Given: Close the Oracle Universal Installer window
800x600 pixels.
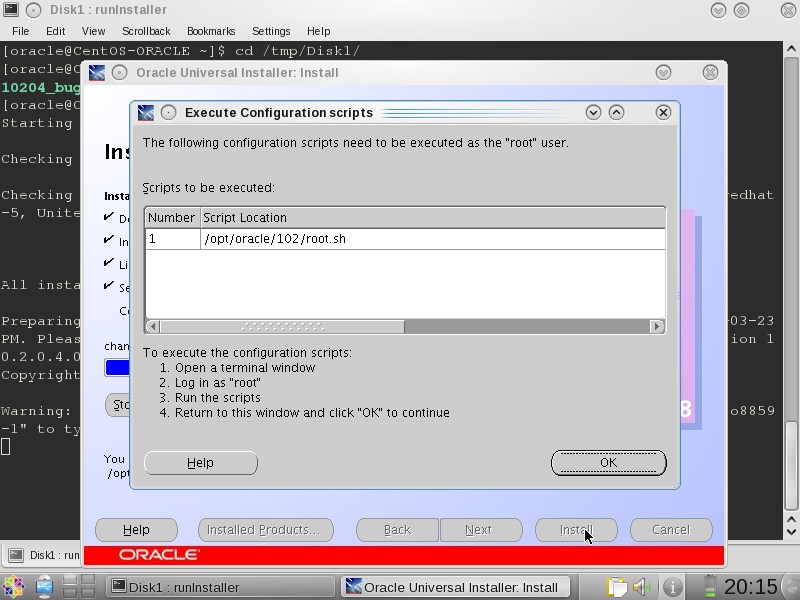Looking at the screenshot, I should tap(710, 72).
